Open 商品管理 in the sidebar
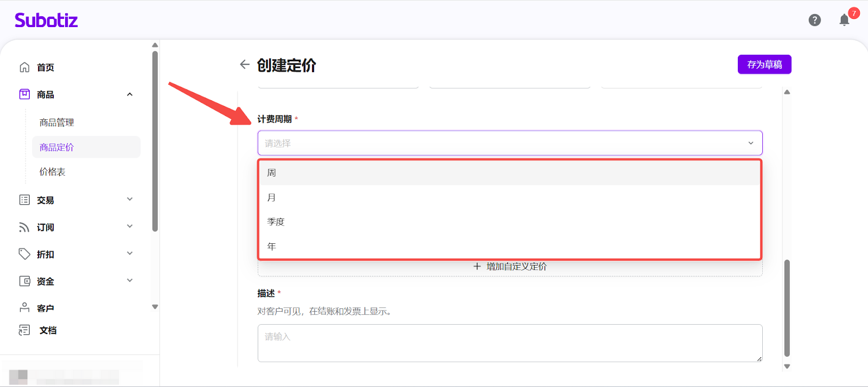868x387 pixels. [56, 122]
